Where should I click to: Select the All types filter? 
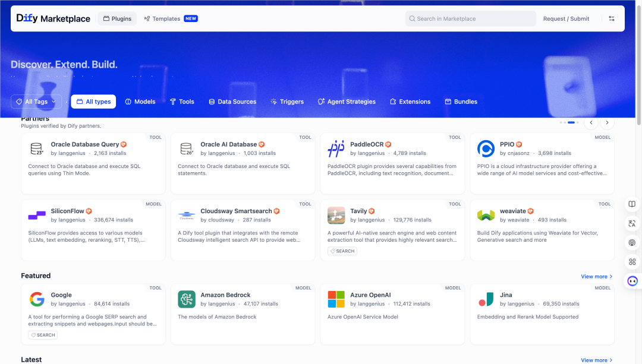pos(93,102)
